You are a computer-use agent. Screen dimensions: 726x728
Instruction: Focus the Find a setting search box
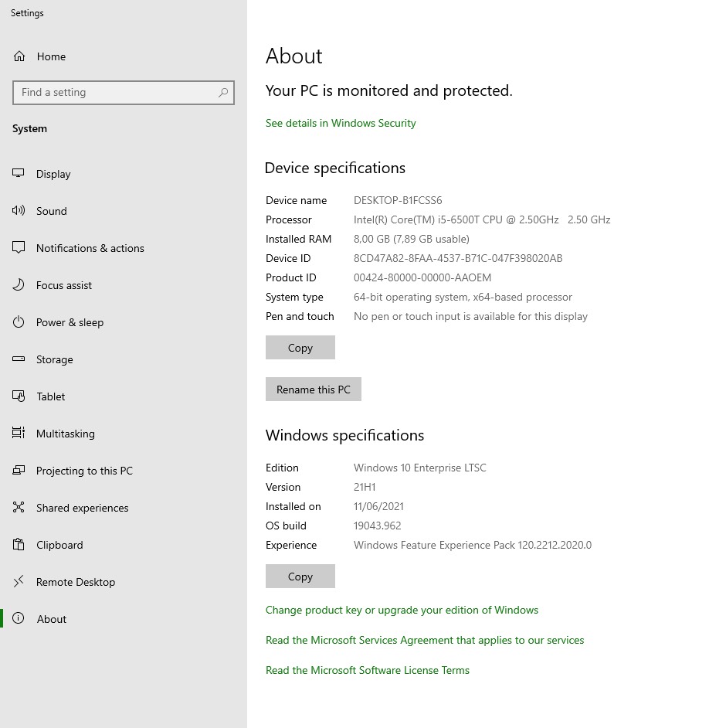[x=124, y=93]
